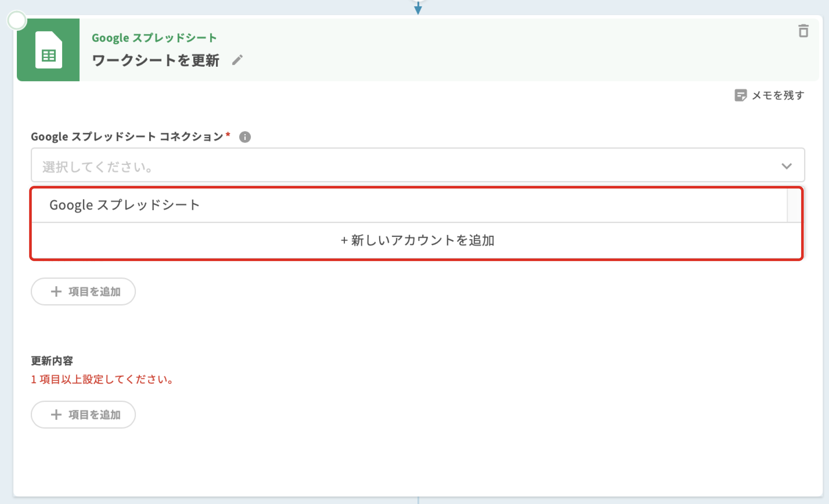Click the dropdown list scrollbar track
Screen dimensions: 829x504
(x=794, y=205)
